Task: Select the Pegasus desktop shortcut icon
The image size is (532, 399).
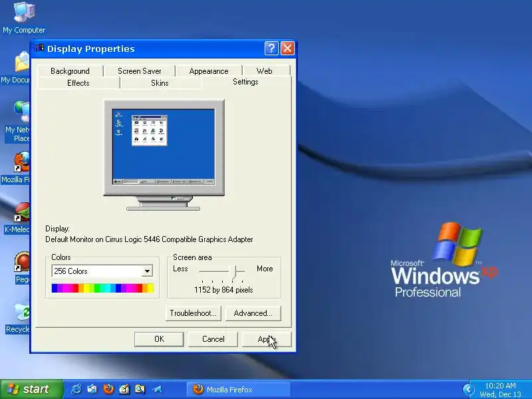Action: tap(22, 261)
